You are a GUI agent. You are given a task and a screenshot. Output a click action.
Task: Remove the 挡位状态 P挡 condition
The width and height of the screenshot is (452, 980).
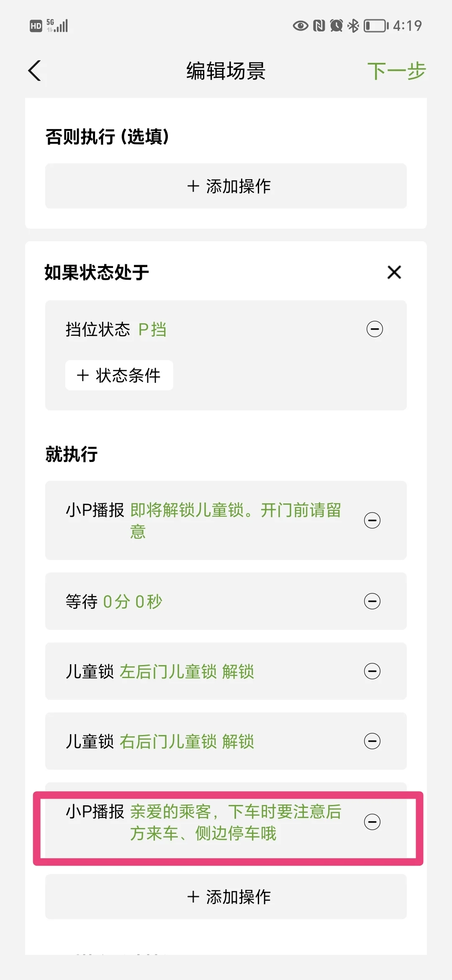point(375,329)
